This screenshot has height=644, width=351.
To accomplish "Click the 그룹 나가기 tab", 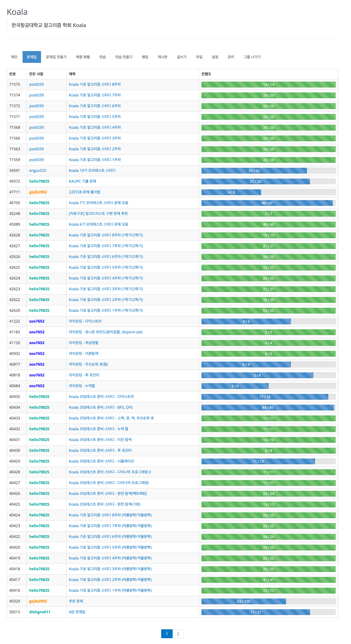I will coord(252,57).
